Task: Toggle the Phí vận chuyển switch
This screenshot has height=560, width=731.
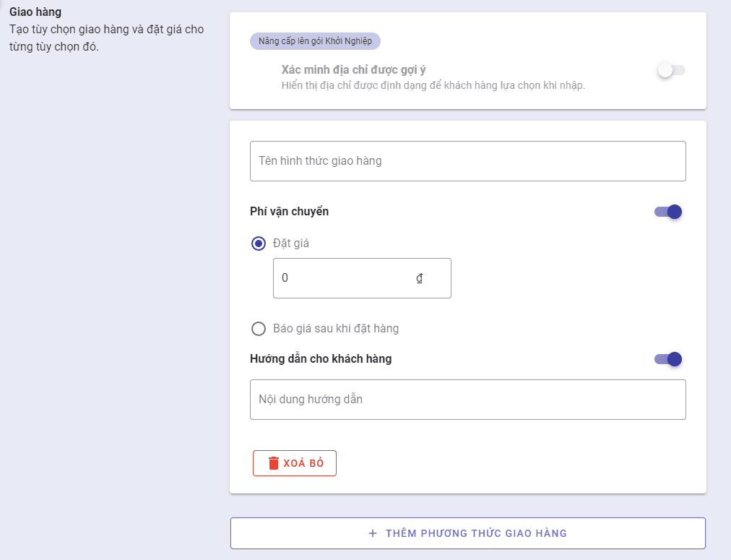Action: click(668, 212)
